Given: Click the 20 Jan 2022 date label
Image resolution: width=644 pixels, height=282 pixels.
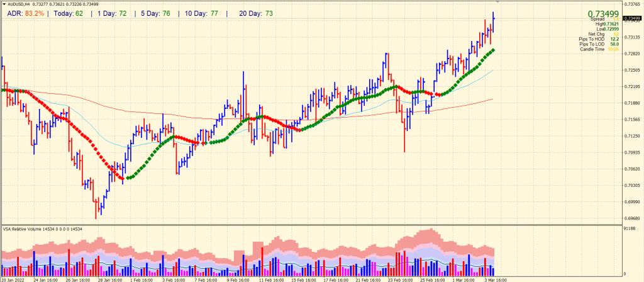Looking at the screenshot, I should [13, 279].
